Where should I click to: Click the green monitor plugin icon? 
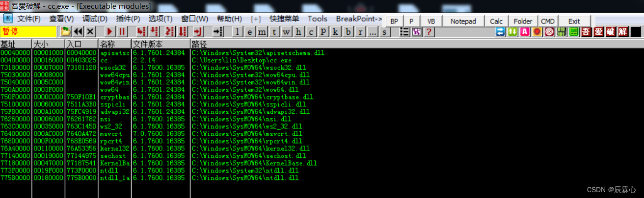574,32
